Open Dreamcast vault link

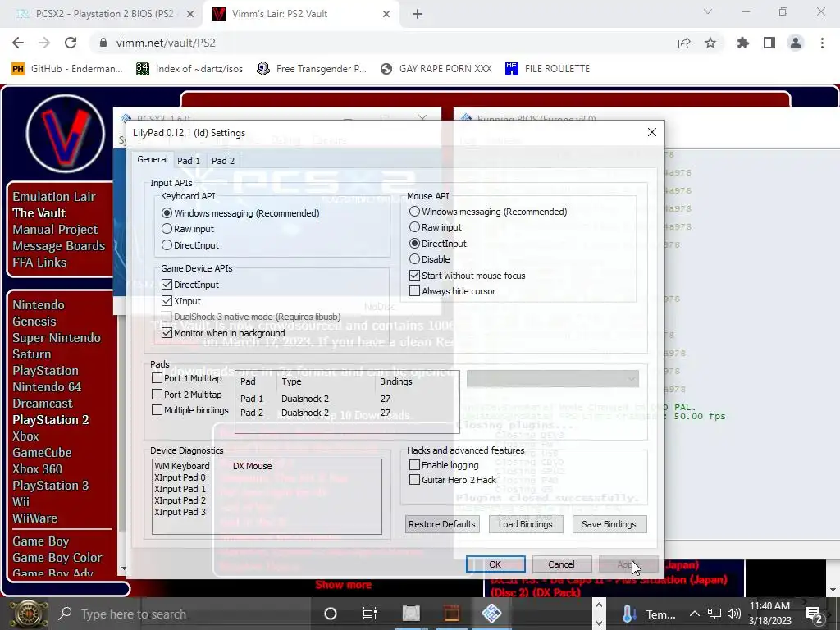(x=43, y=404)
